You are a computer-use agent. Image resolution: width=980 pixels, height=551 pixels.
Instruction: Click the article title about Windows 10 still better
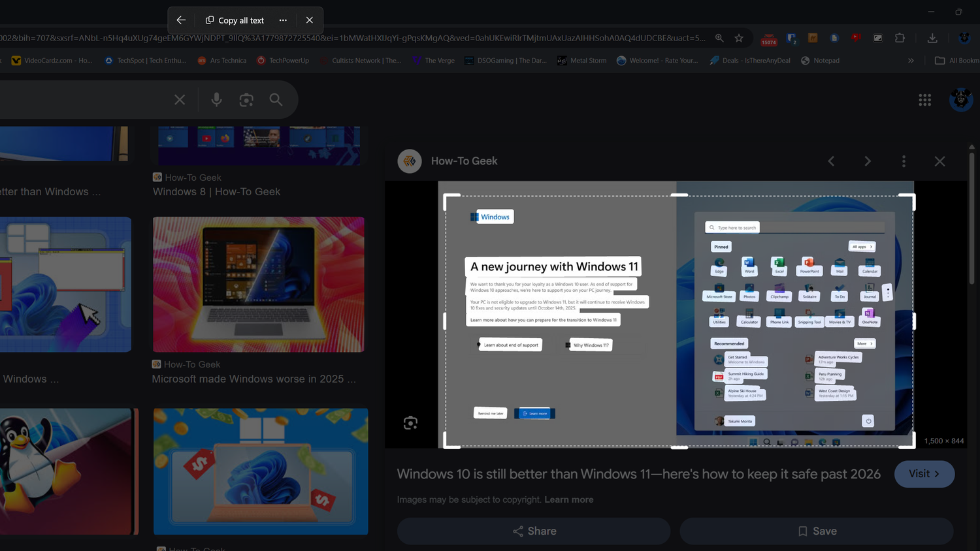click(638, 474)
